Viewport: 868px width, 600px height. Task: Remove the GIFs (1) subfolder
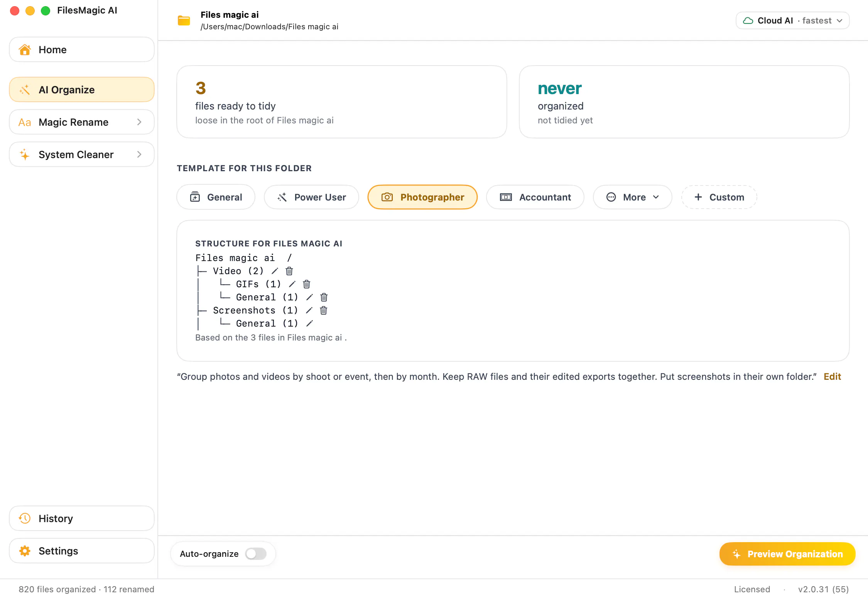coord(307,284)
